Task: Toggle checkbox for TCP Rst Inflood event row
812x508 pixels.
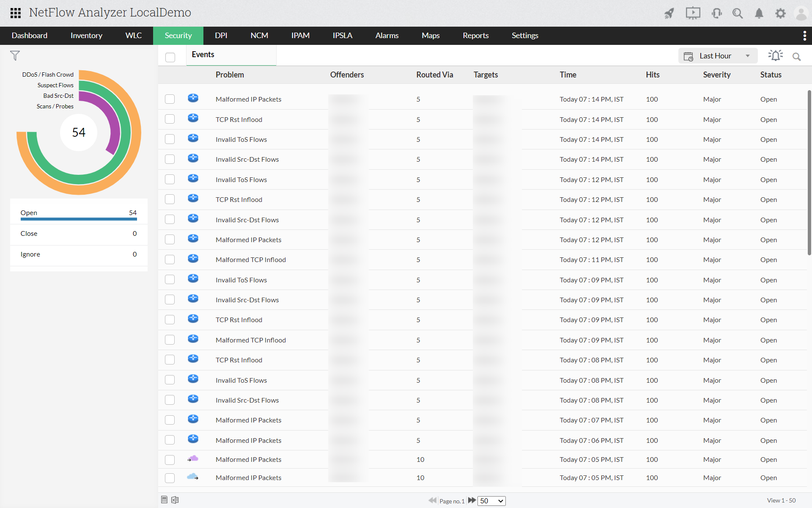Action: (x=170, y=119)
